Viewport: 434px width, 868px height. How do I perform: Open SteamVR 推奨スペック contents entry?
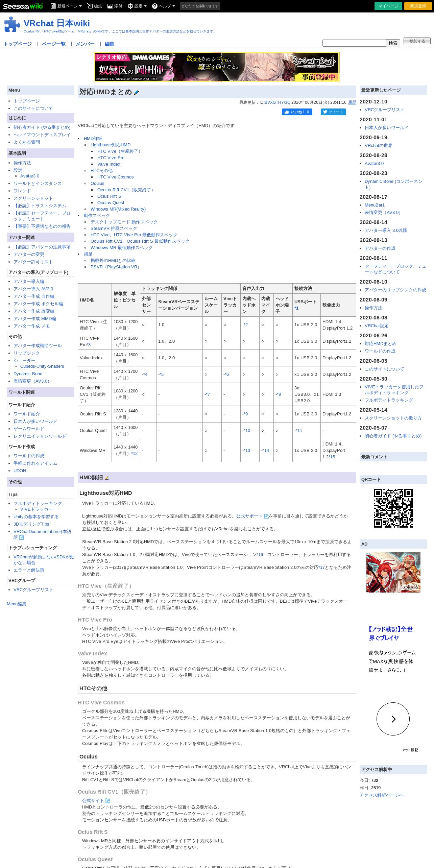[114, 228]
